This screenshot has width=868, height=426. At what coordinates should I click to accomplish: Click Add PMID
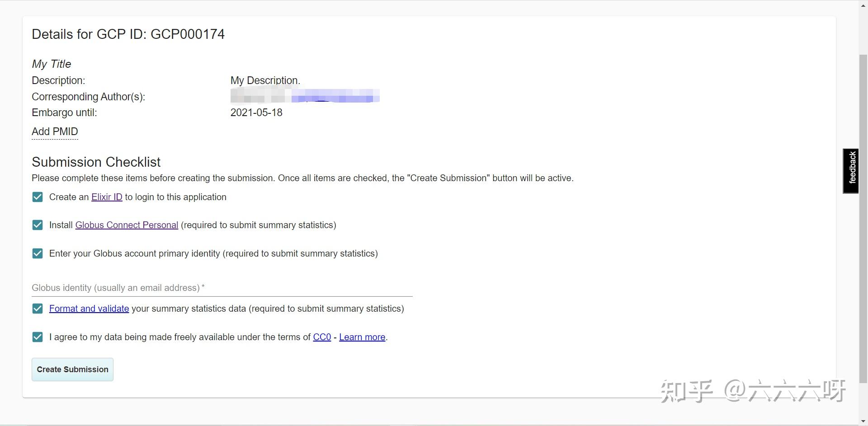coord(55,131)
